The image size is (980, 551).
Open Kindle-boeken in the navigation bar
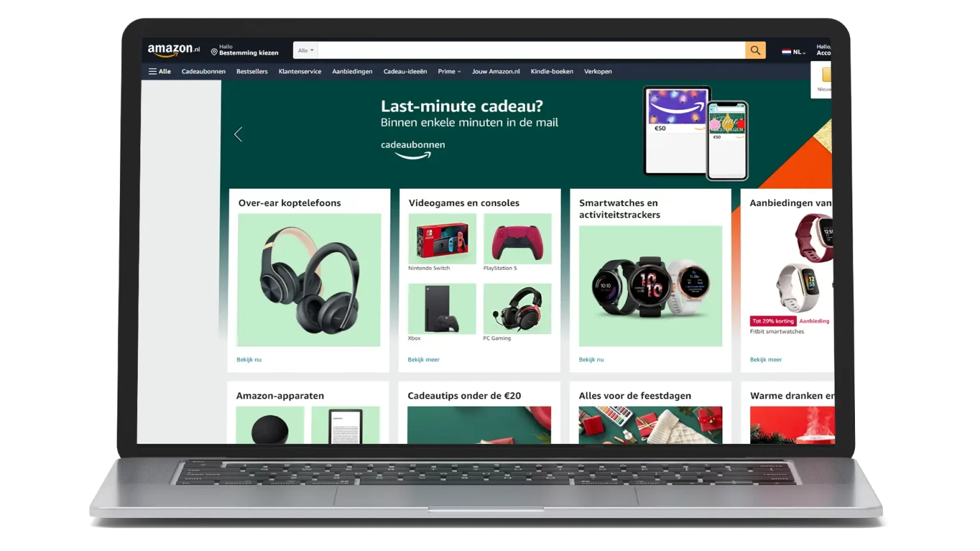tap(552, 71)
